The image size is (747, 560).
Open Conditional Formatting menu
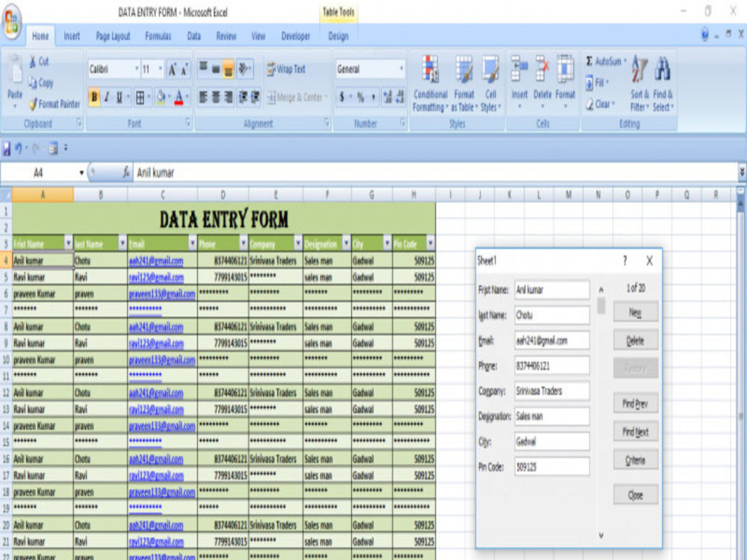(430, 84)
